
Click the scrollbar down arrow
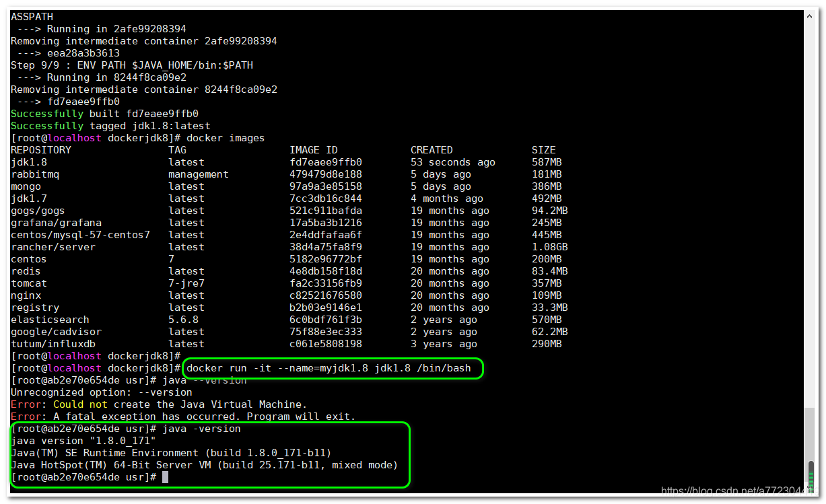pos(811,493)
